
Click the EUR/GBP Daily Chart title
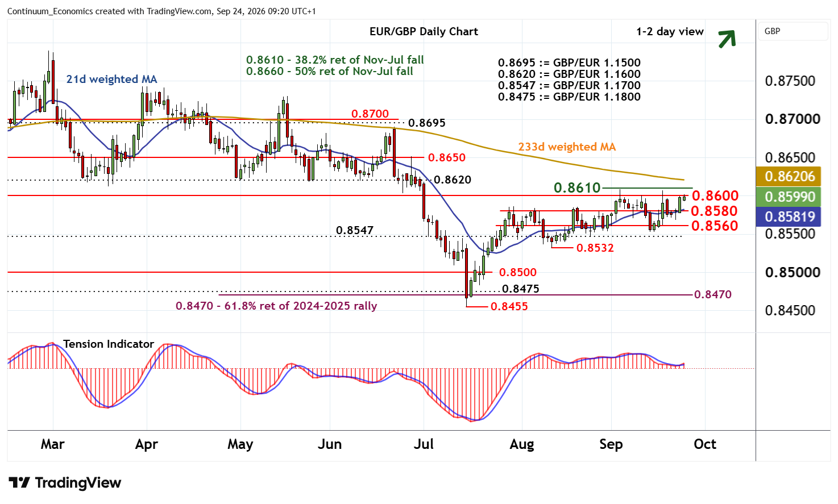click(x=424, y=32)
